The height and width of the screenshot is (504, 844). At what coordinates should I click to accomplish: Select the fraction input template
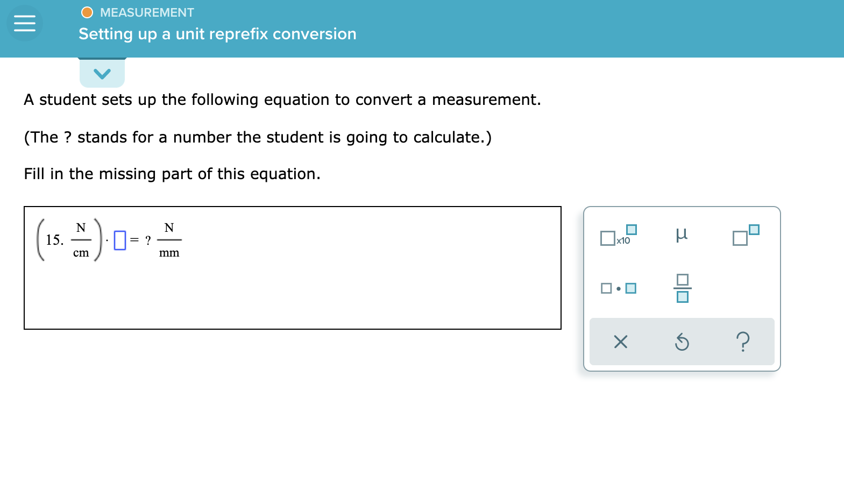click(682, 288)
